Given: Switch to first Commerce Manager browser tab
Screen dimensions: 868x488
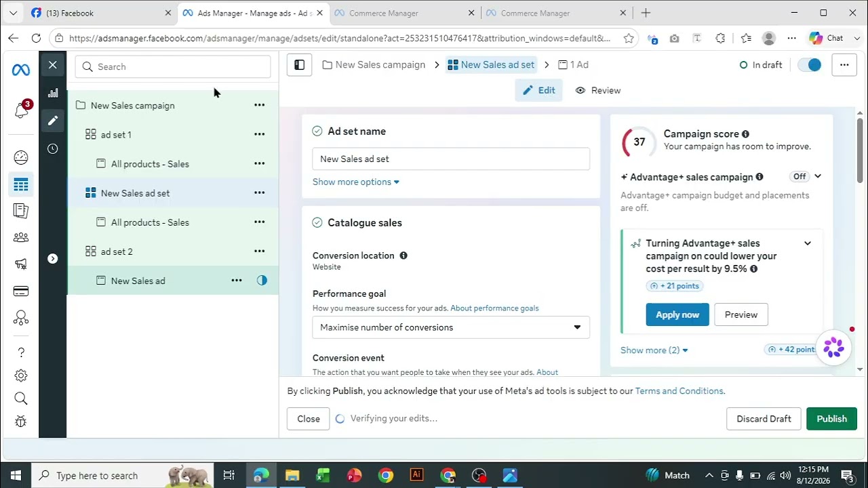Looking at the screenshot, I should 405,13.
